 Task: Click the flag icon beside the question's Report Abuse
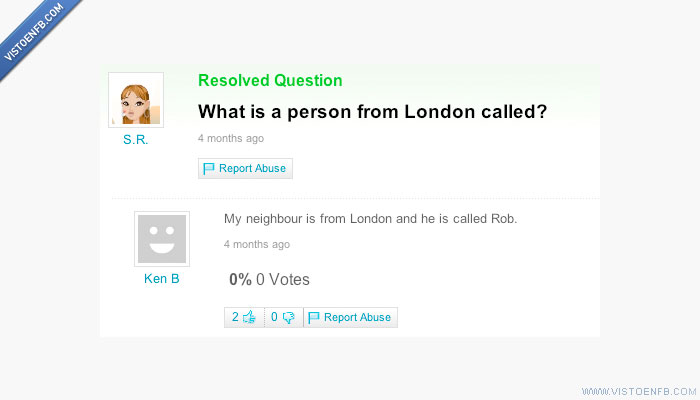pos(209,169)
